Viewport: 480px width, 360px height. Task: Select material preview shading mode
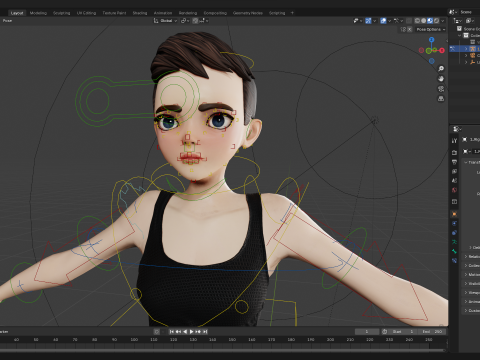[x=430, y=21]
